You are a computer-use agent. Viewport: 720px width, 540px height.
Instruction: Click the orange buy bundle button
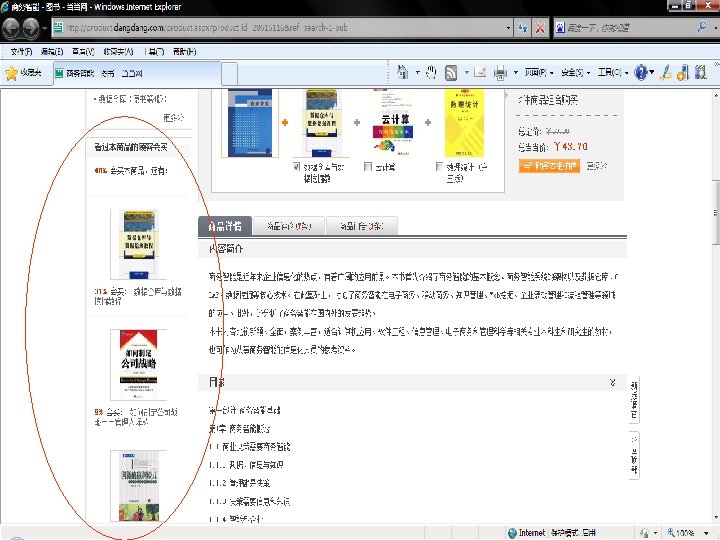coord(549,165)
